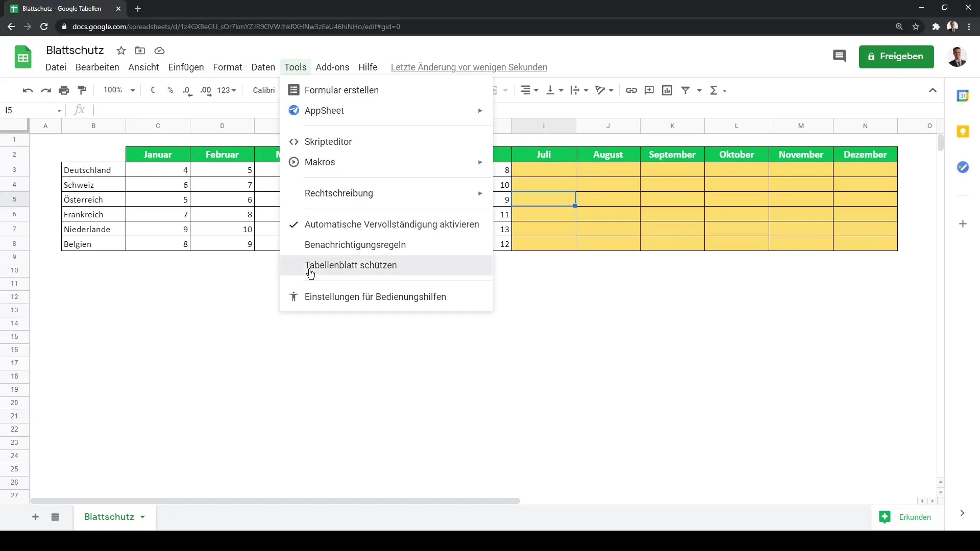This screenshot has width=980, height=551.
Task: Open zoom 100% dropdown
Action: coord(119,90)
